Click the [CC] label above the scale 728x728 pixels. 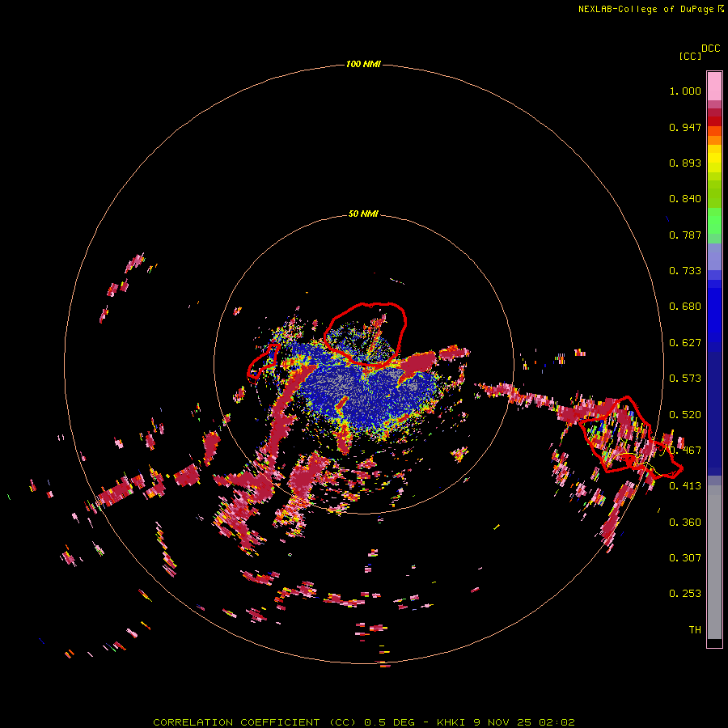click(690, 56)
